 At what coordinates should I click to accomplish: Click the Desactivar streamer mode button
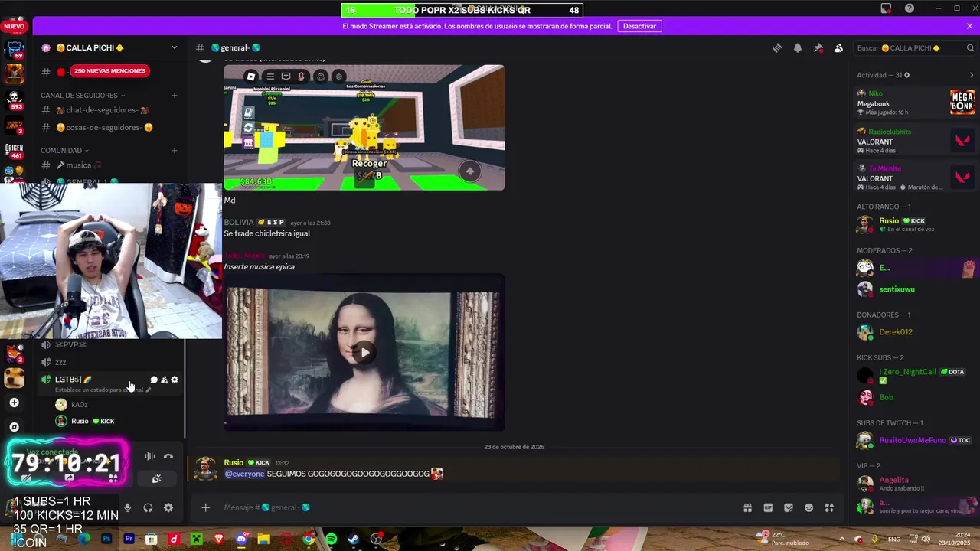(x=639, y=26)
